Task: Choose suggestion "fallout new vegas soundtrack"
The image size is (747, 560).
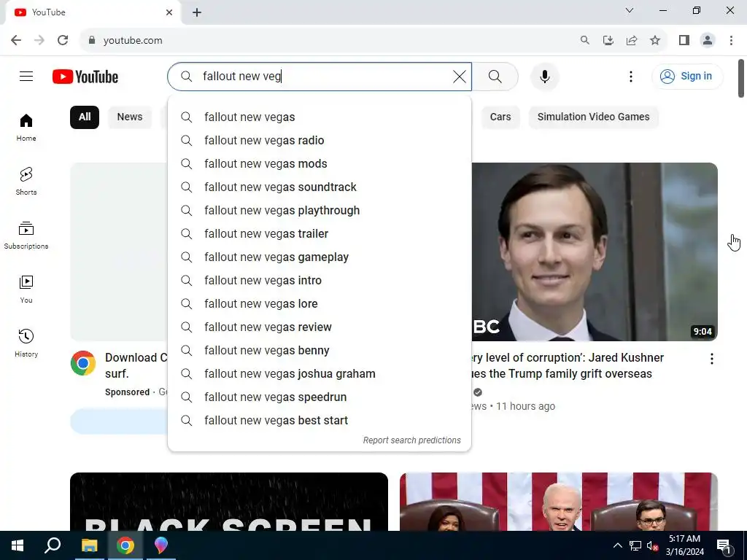Action: pyautogui.click(x=320, y=187)
